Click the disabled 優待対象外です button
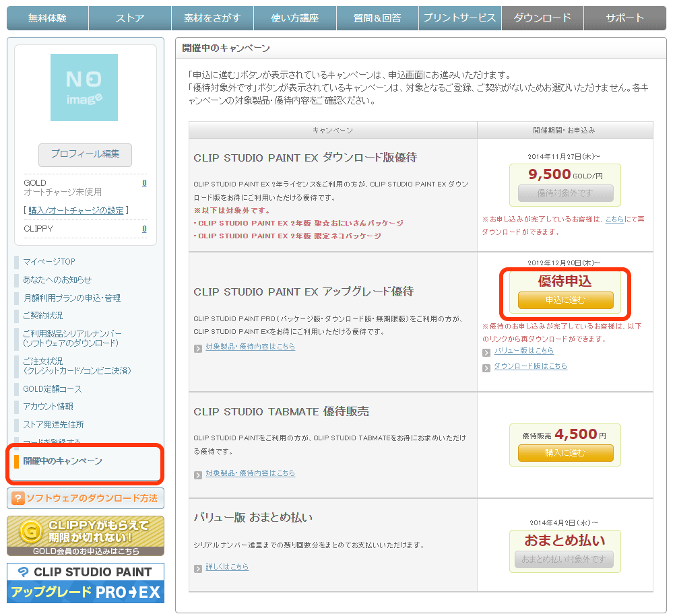 point(565,193)
